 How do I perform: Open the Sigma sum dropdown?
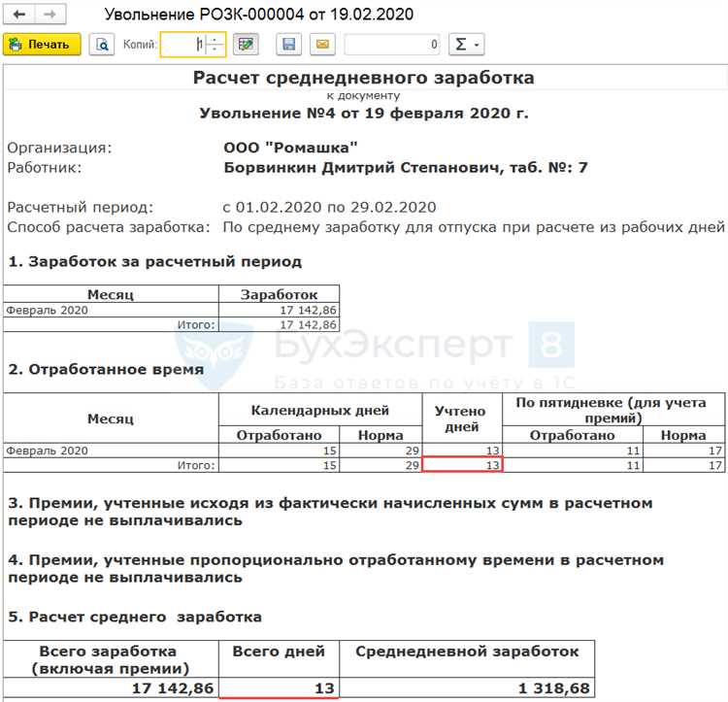click(466, 44)
